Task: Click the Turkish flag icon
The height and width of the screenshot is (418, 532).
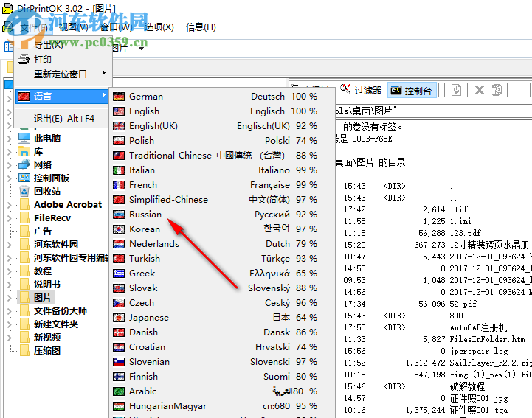Action: pyautogui.click(x=119, y=259)
